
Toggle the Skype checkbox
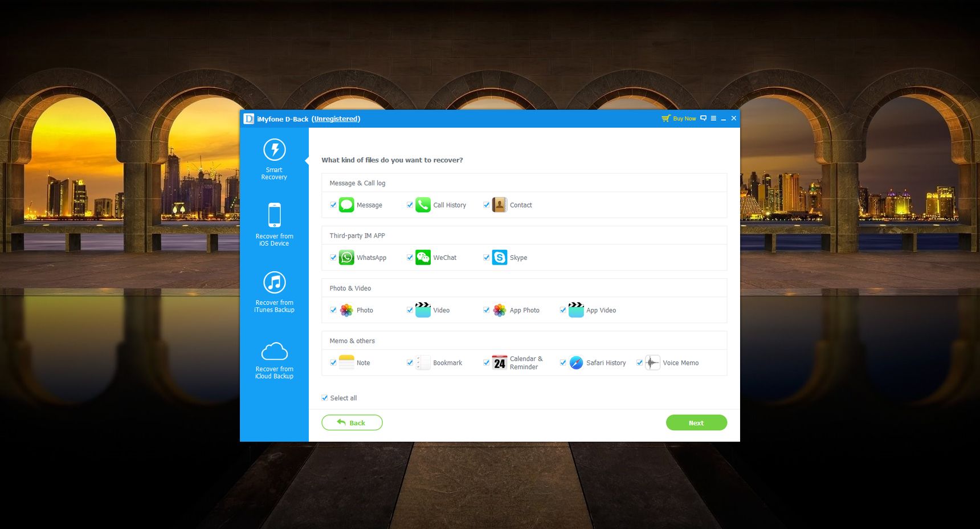pyautogui.click(x=486, y=257)
